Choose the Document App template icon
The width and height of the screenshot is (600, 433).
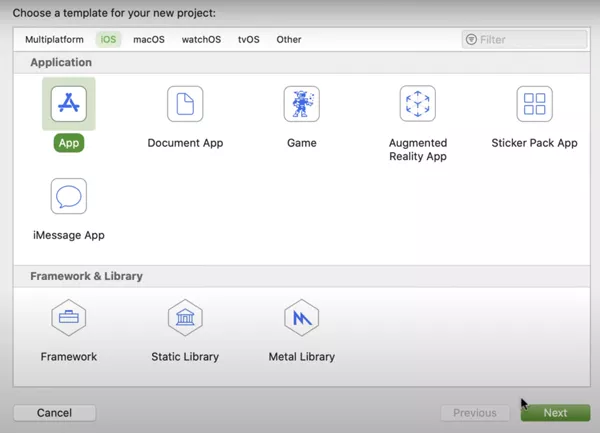(x=185, y=104)
